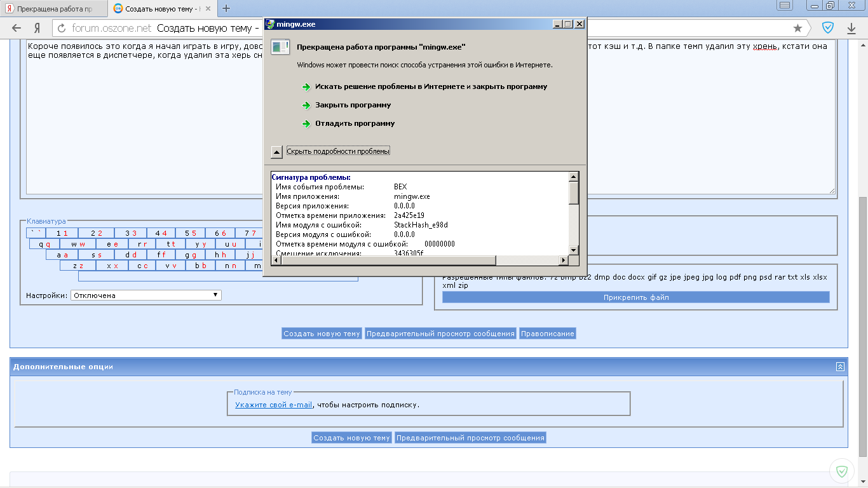Image resolution: width=868 pixels, height=488 pixels.
Task: Switch to the "Прекращена работа пр..." tab
Action: [53, 9]
